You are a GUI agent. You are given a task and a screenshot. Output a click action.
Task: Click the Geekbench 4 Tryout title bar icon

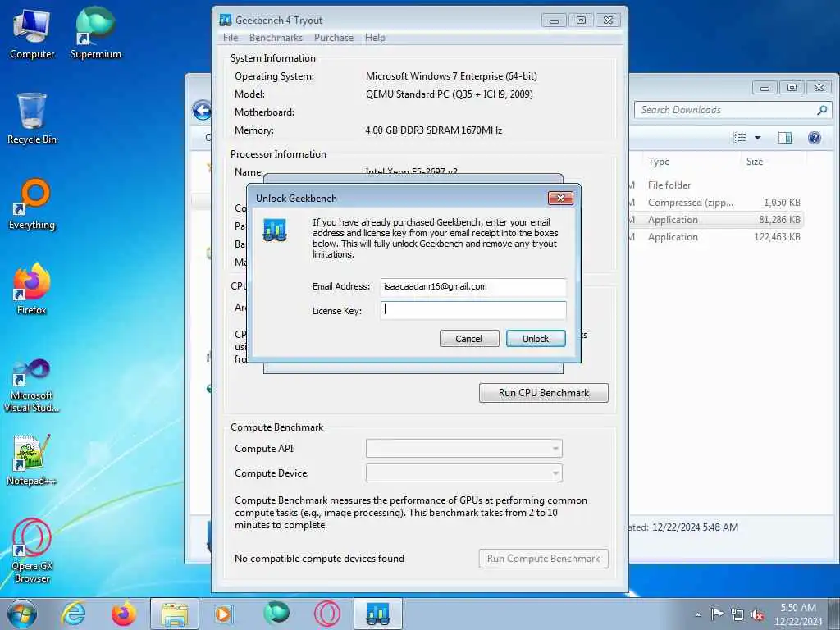coord(225,21)
